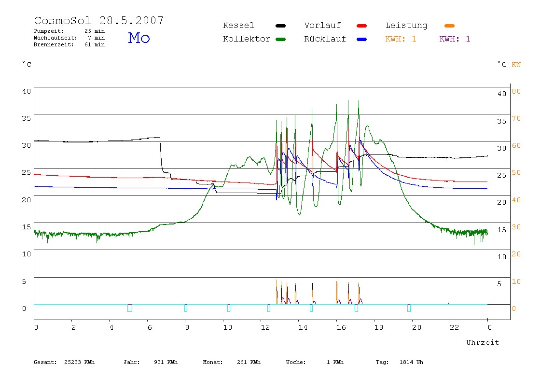Screen dimensions: 554x392
Task: Click the blue weekday label 'Mo'
Action: (139, 38)
